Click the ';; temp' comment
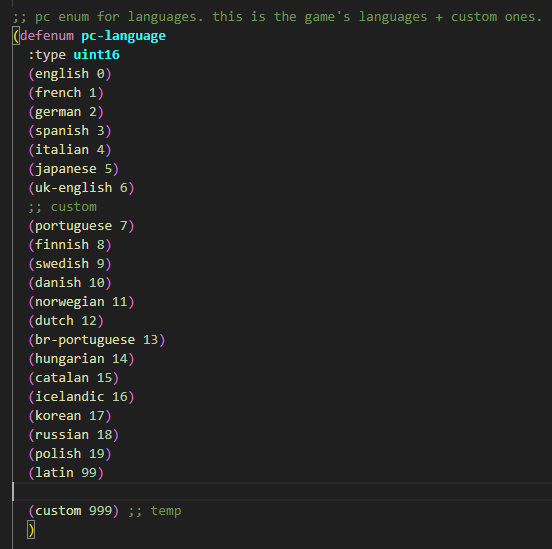 pyautogui.click(x=155, y=511)
